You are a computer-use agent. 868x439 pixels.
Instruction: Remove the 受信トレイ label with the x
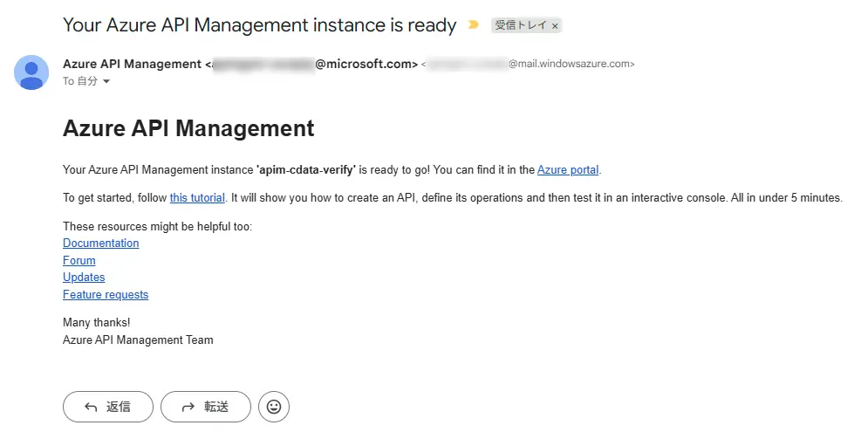pos(555,26)
